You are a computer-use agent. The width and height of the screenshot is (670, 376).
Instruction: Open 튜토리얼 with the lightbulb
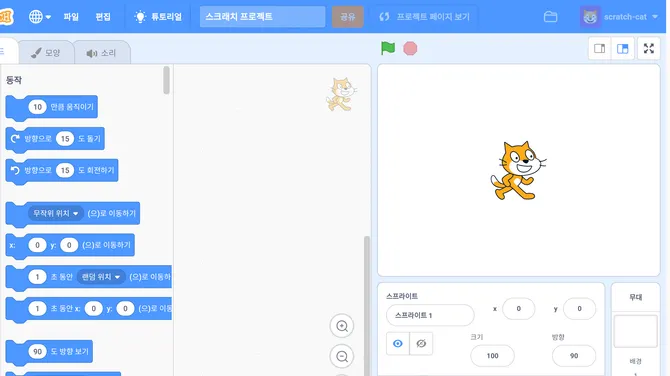coord(158,17)
